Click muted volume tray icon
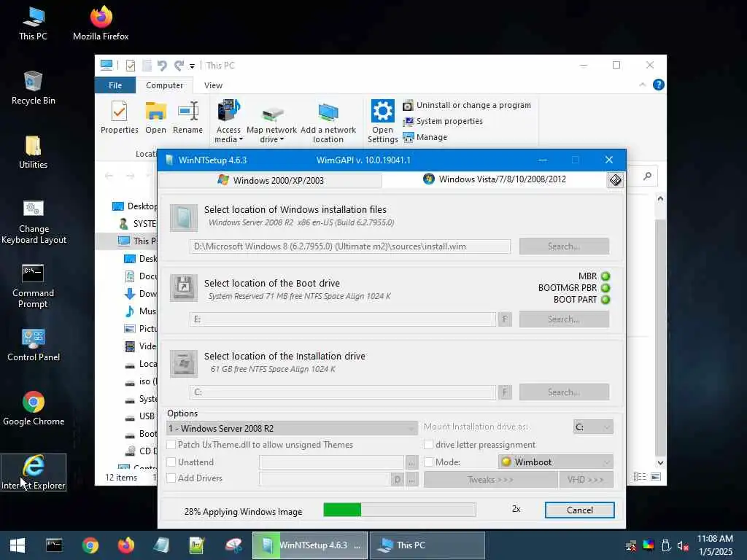Screen dimensions: 747x560 683,545
